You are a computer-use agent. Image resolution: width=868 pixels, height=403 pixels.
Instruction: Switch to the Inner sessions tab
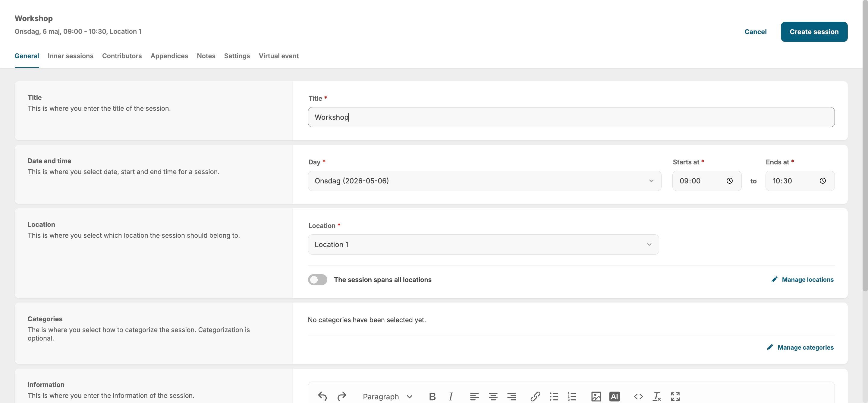[71, 56]
